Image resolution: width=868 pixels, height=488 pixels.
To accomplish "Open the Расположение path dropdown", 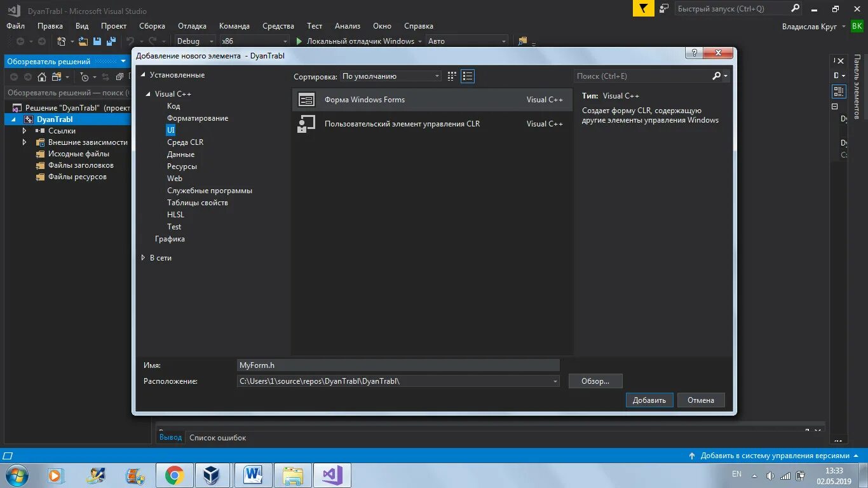I will [555, 381].
